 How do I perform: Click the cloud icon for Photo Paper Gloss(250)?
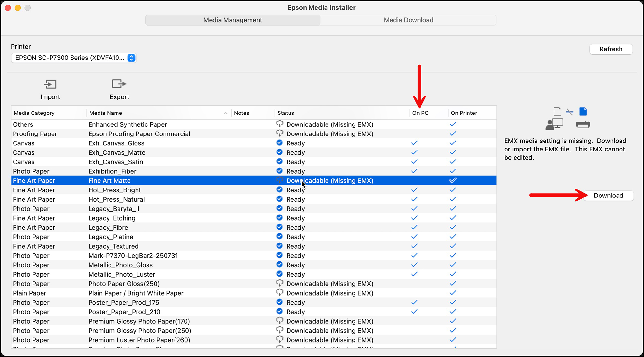(x=279, y=283)
